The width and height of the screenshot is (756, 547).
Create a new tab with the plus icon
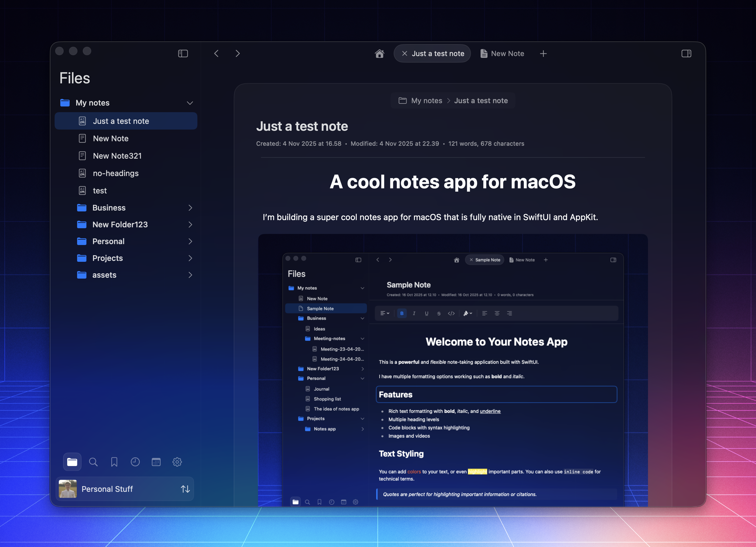point(543,53)
